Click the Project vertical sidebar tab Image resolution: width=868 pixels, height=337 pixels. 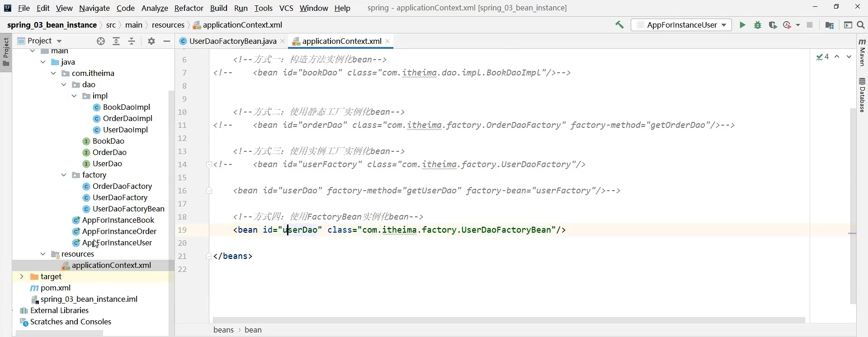click(x=6, y=52)
